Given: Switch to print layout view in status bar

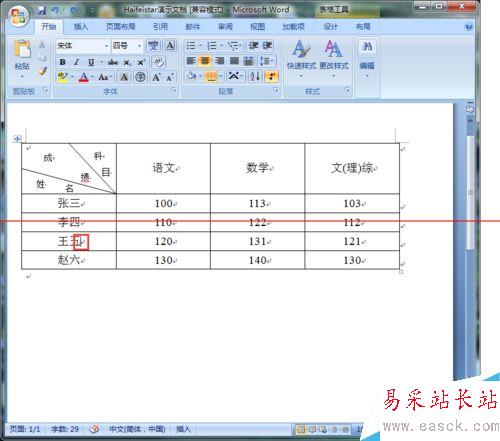Looking at the screenshot, I should (x=300, y=429).
